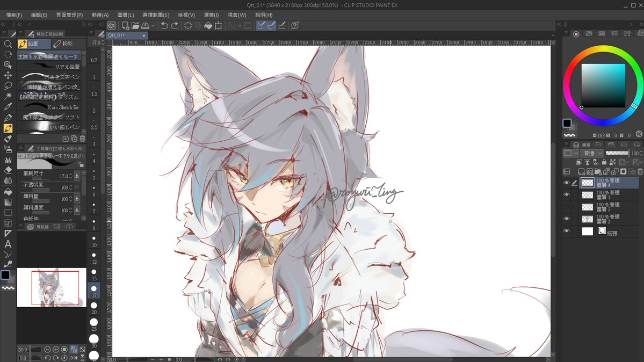This screenshot has width=644, height=362.
Task: Select brush size 25 preset
Action: click(94, 323)
